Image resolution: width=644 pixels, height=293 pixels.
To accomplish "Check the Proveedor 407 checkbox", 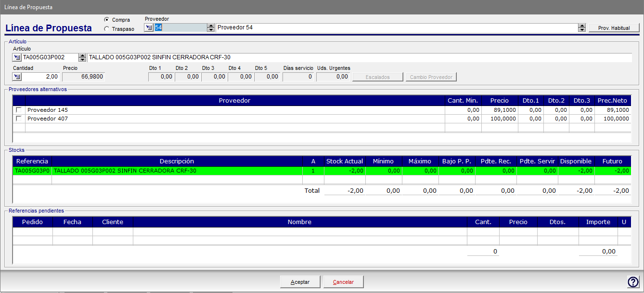I will [19, 119].
